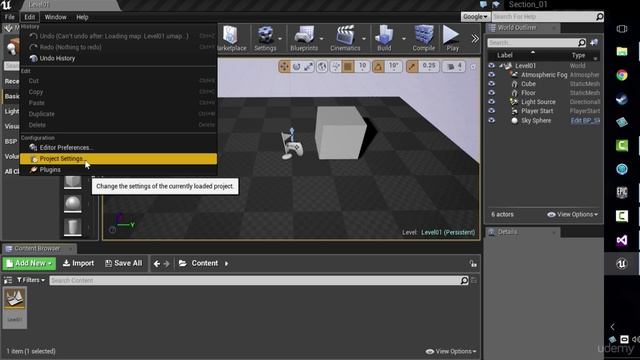Toggle visibility of Sky Sphere

tap(491, 120)
